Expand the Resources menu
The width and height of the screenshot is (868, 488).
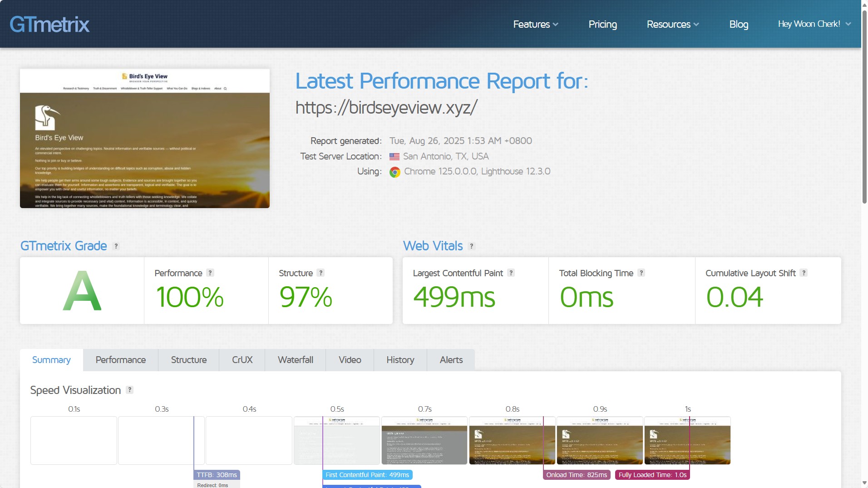pyautogui.click(x=673, y=25)
